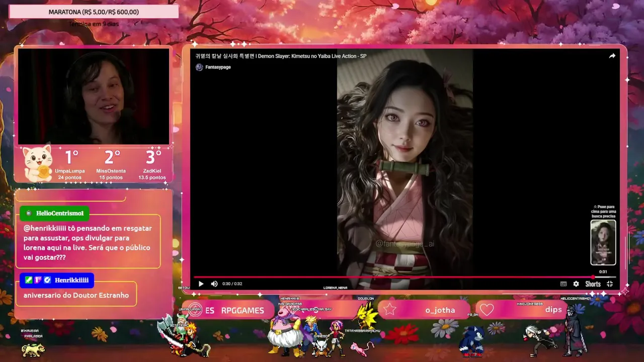This screenshot has height=362, width=644.
Task: Click the @henrikkiiiii chat message text
Action: [x=88, y=242]
